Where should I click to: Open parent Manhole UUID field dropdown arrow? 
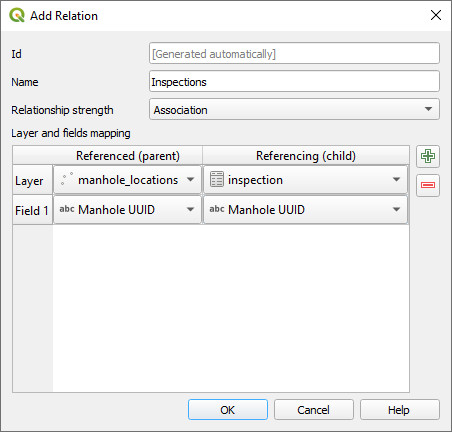point(190,209)
